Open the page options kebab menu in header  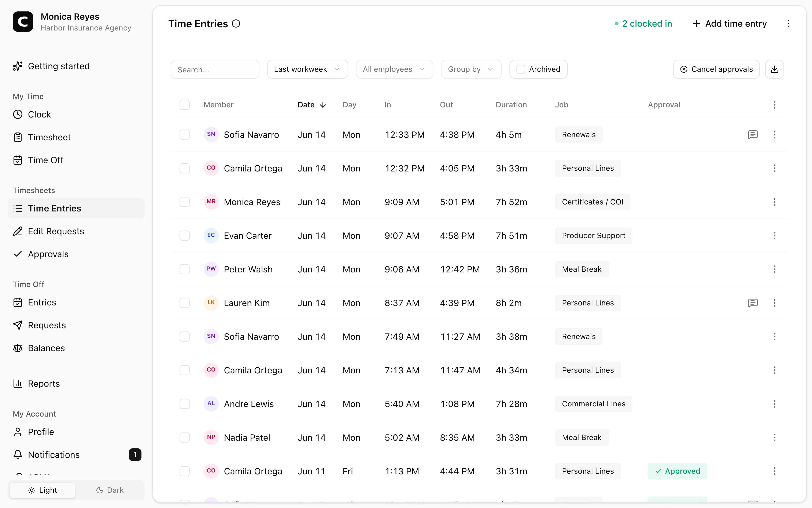click(x=788, y=23)
